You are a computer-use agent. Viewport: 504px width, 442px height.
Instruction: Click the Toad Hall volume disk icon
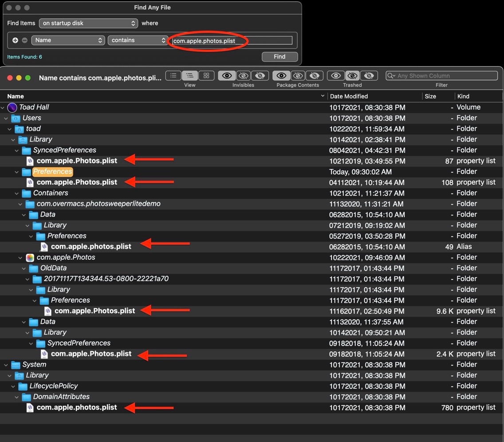(12, 107)
